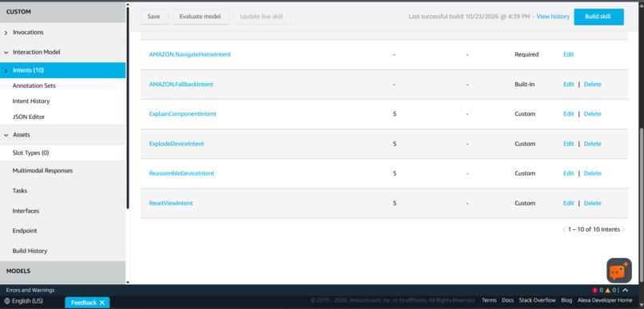The image size is (644, 309).
Task: Open ExplodeDeviceIntent
Action: 177,144
